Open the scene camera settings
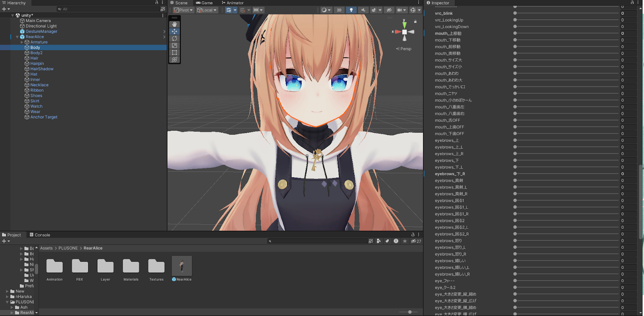This screenshot has width=644, height=316. click(x=401, y=10)
